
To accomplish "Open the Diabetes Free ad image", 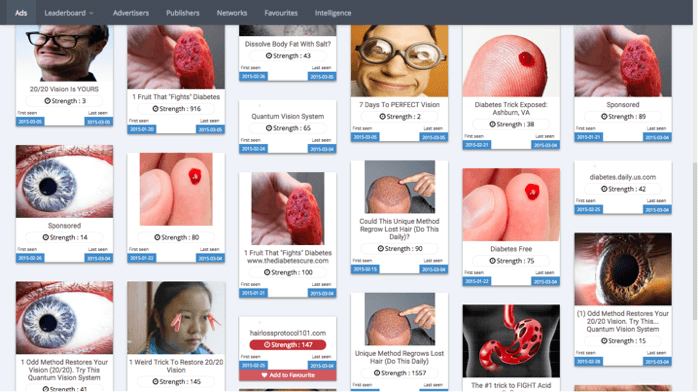I will click(511, 205).
